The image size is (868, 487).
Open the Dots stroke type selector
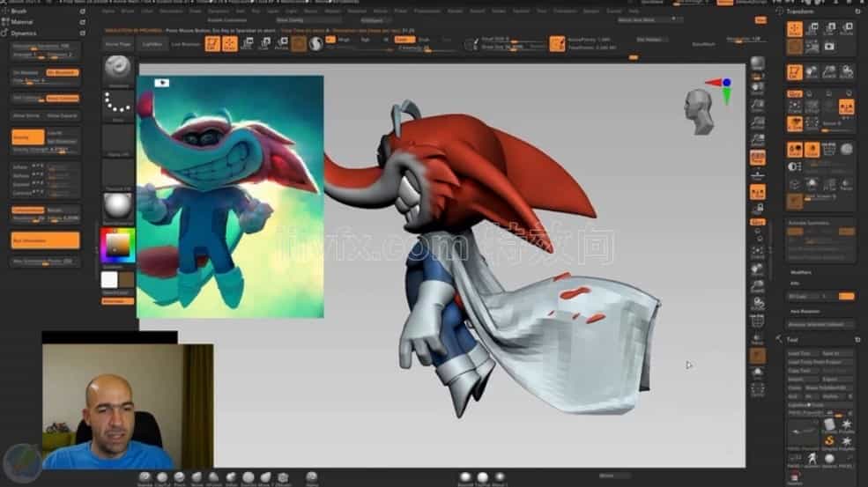(x=118, y=105)
